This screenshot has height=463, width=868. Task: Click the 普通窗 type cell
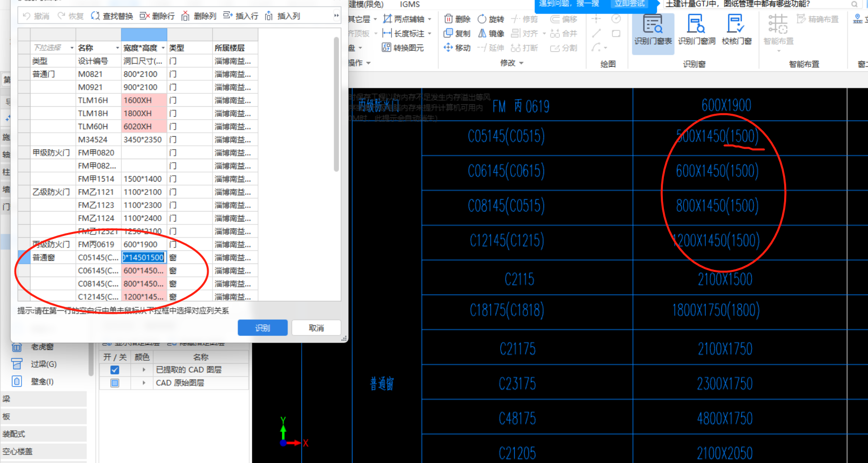[53, 257]
